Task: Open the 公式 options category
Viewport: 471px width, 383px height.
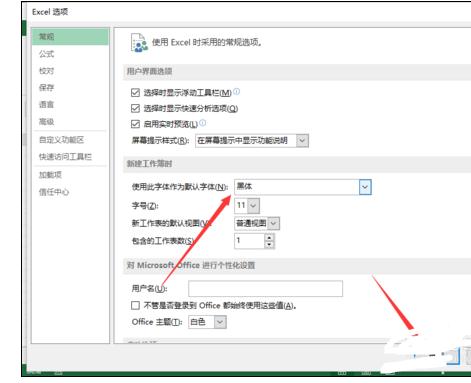Action: pos(46,54)
